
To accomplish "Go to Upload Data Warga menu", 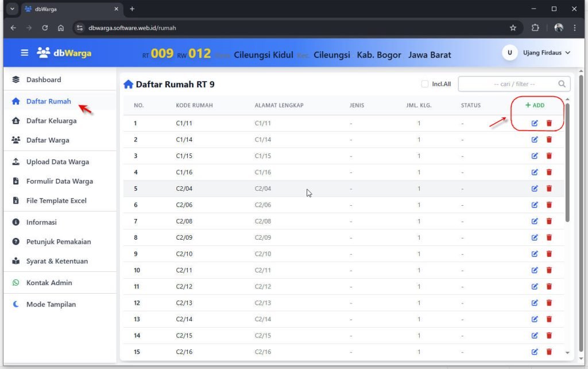I will pyautogui.click(x=57, y=162).
